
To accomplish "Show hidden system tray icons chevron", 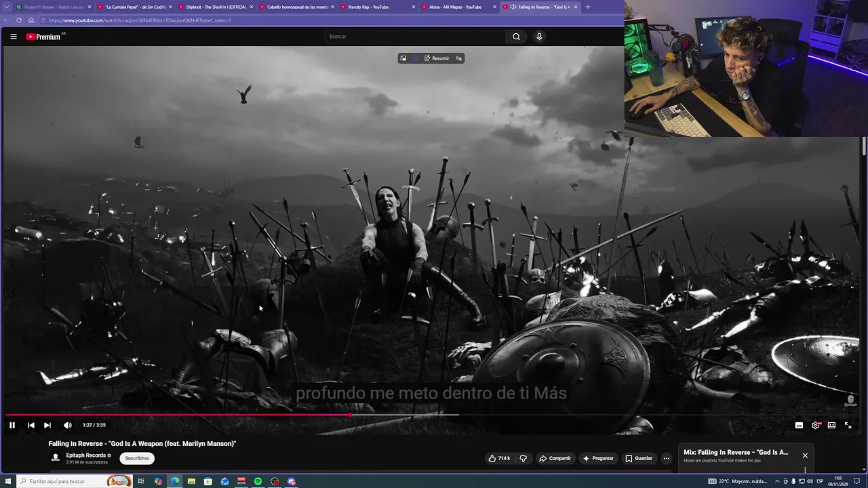I will tap(777, 481).
